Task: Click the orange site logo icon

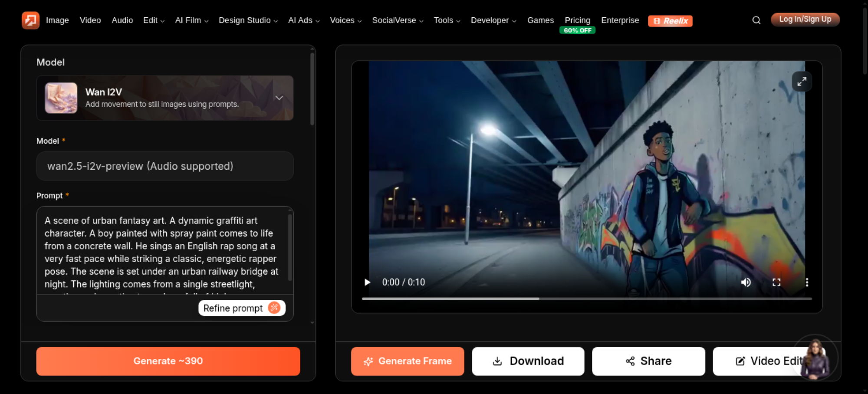Action: click(30, 20)
